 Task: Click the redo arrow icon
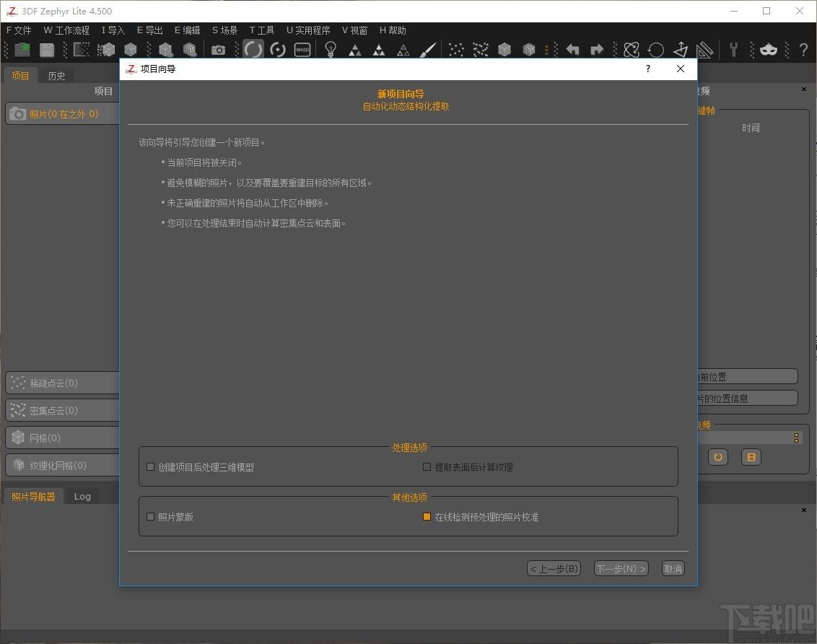click(x=597, y=50)
